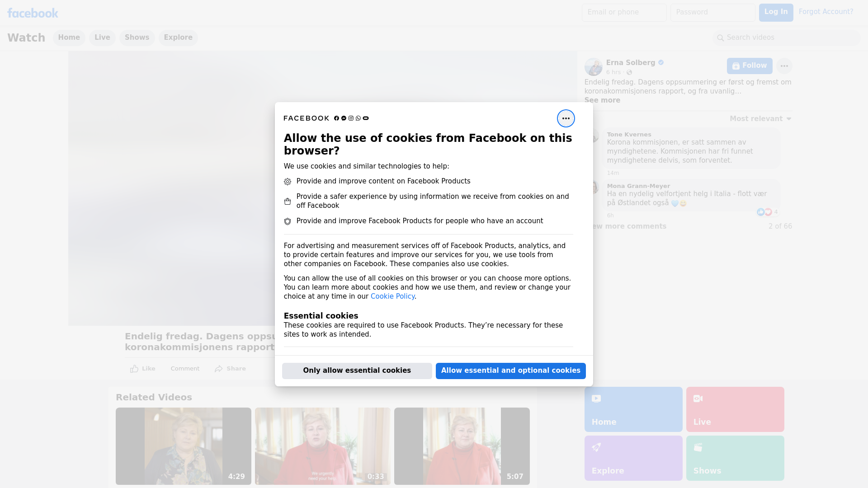The image size is (868, 488).
Task: Click reaction icons on Mona Grann-Meyer's comment
Action: click(764, 212)
